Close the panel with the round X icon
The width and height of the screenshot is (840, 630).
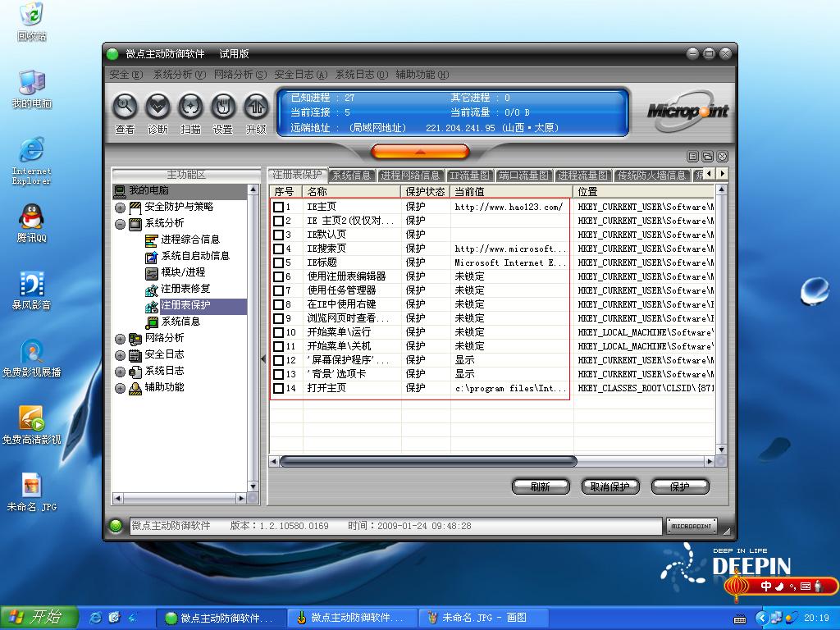[x=722, y=157]
